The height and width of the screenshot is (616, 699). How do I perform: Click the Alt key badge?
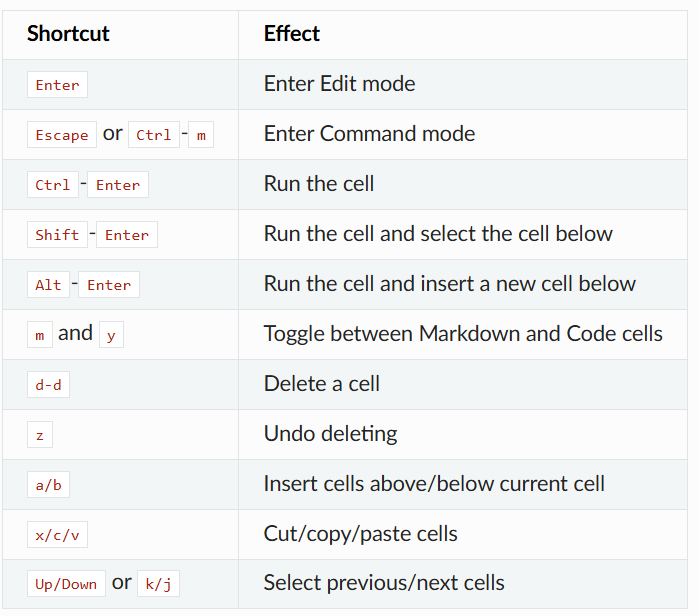click(x=48, y=285)
